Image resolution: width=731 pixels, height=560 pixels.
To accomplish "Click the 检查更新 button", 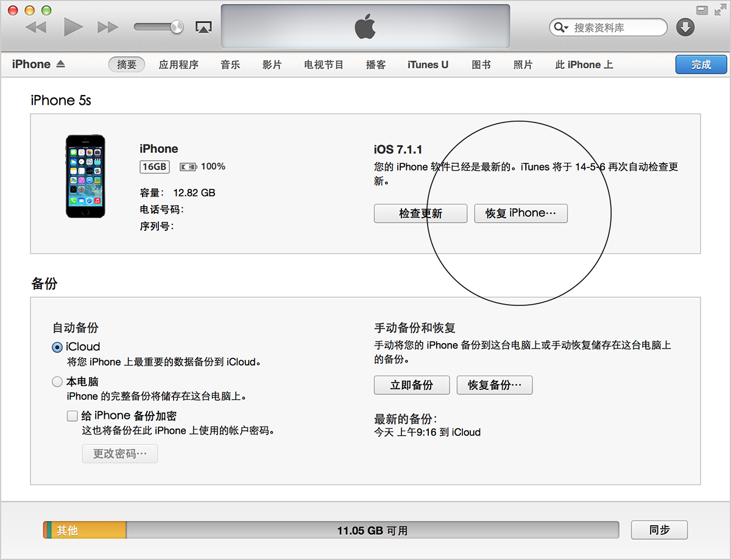I will [x=420, y=213].
